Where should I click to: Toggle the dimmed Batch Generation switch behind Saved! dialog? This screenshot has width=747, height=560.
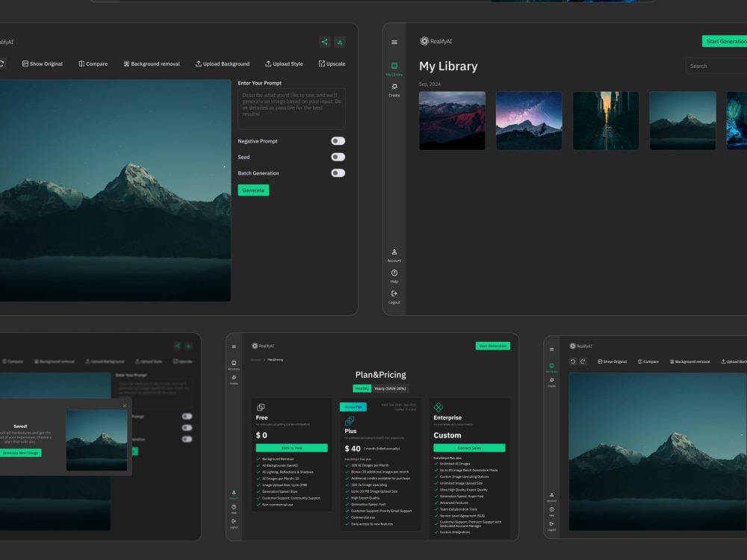pos(187,439)
